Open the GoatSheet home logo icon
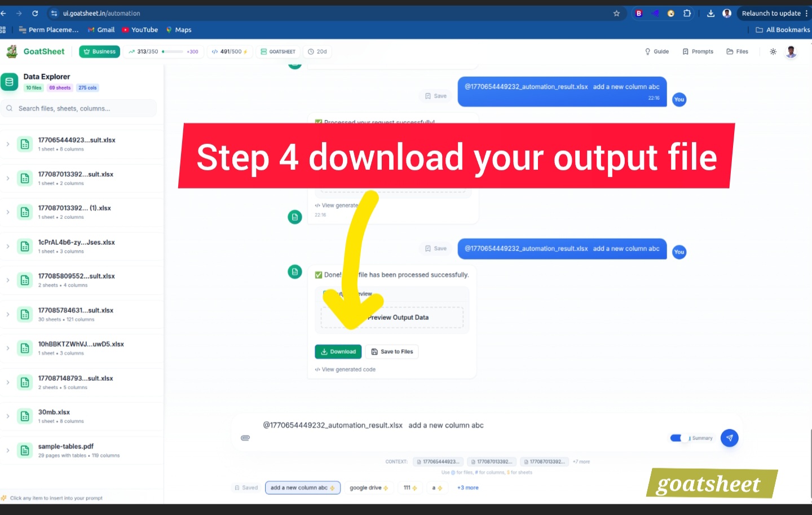Image resolution: width=812 pixels, height=515 pixels. (12, 51)
